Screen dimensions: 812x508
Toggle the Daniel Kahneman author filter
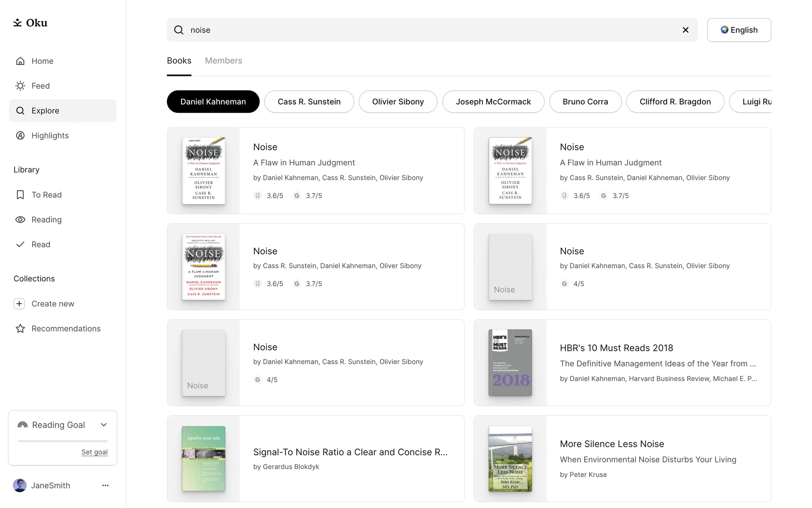pyautogui.click(x=213, y=102)
